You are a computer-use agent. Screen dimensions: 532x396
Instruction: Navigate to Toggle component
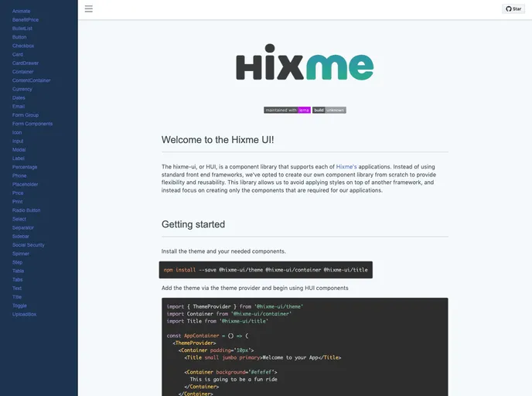pos(19,306)
